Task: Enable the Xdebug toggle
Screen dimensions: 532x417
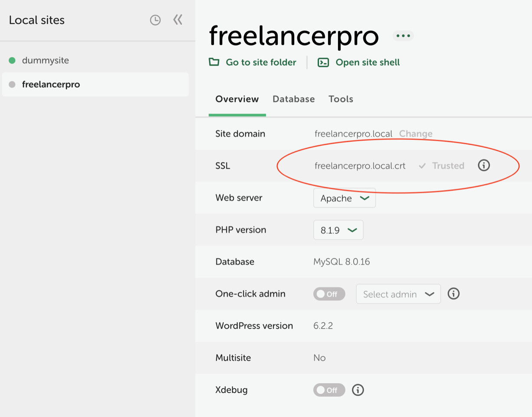Action: [x=329, y=390]
